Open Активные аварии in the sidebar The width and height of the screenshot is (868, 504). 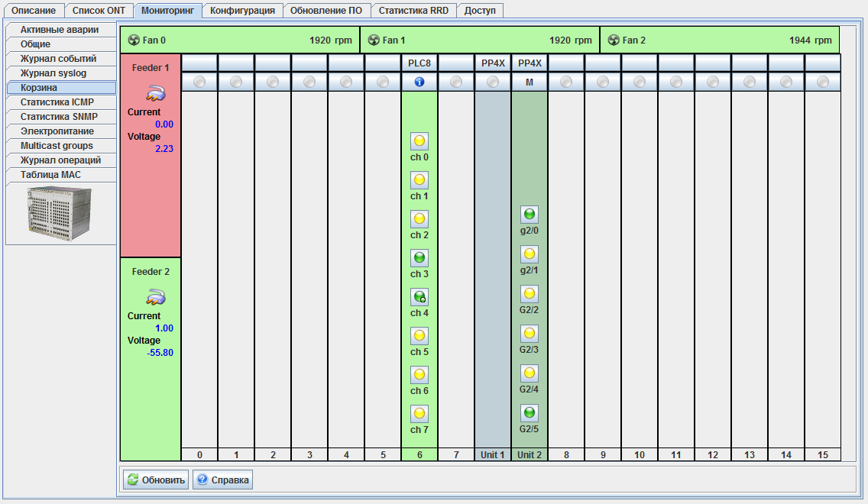pos(61,30)
